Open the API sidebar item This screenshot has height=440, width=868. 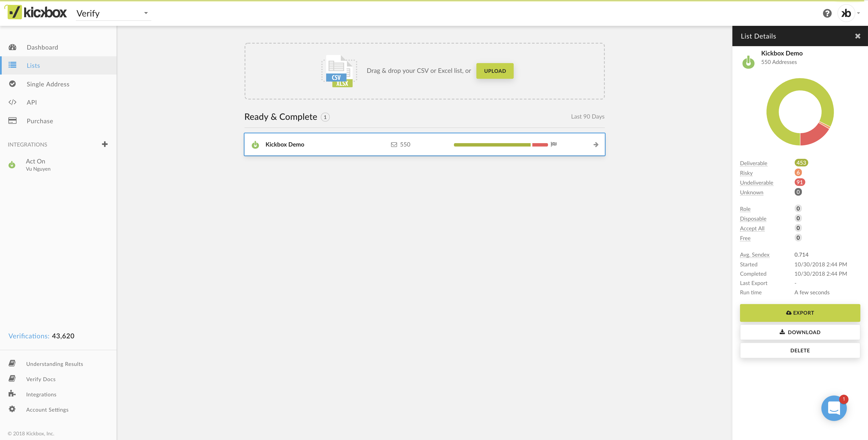(32, 102)
